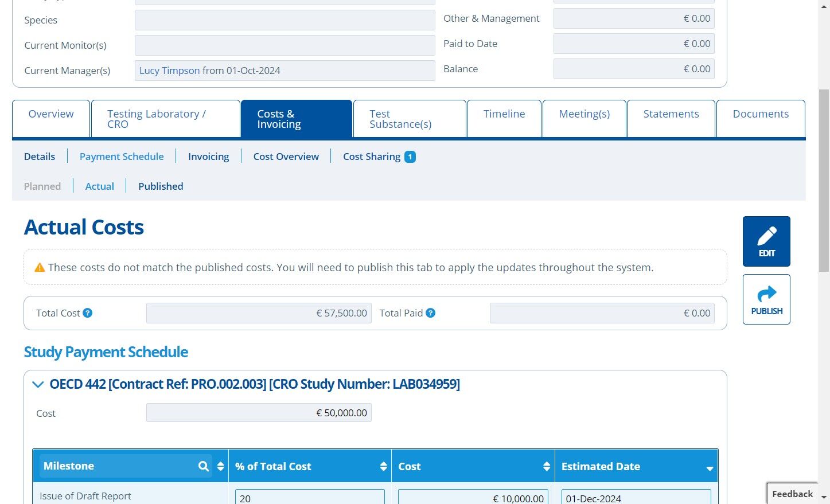Click the scrollbar down arrow
Screen dimensions: 830x504
point(824,498)
